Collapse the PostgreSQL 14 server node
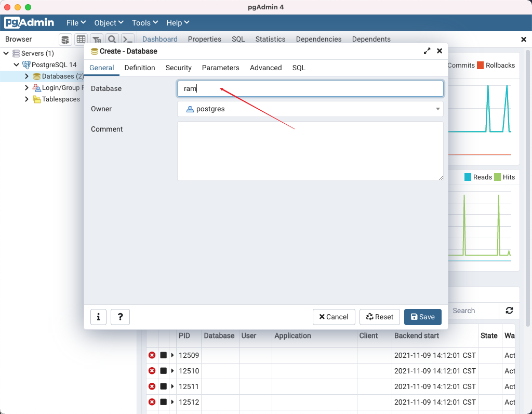The image size is (532, 414). (x=16, y=64)
